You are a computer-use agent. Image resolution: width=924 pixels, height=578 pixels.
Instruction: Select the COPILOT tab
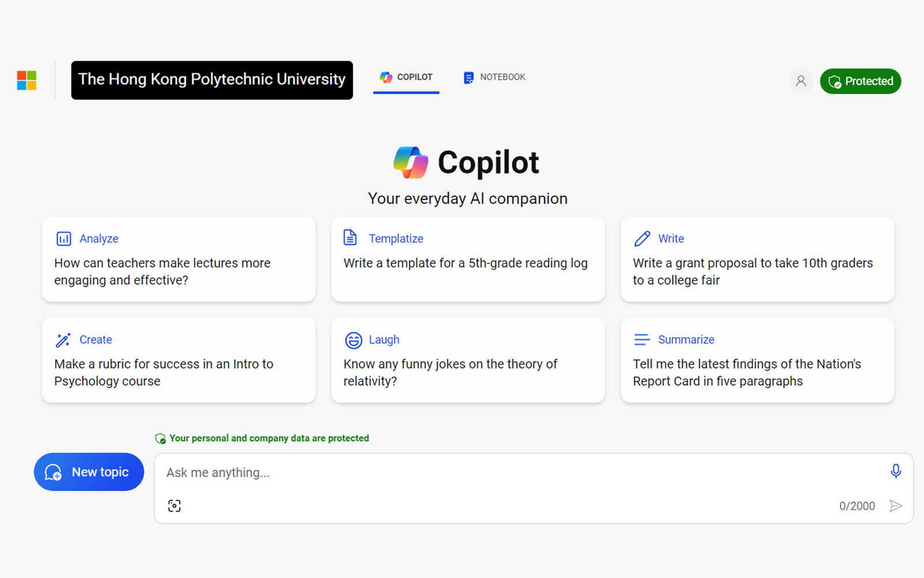(406, 77)
